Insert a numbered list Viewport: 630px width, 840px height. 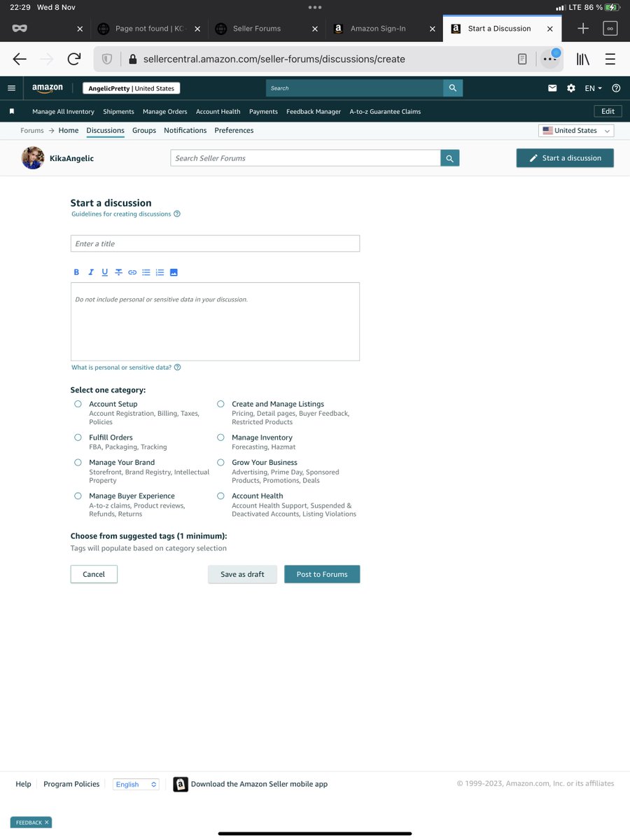[x=160, y=272]
